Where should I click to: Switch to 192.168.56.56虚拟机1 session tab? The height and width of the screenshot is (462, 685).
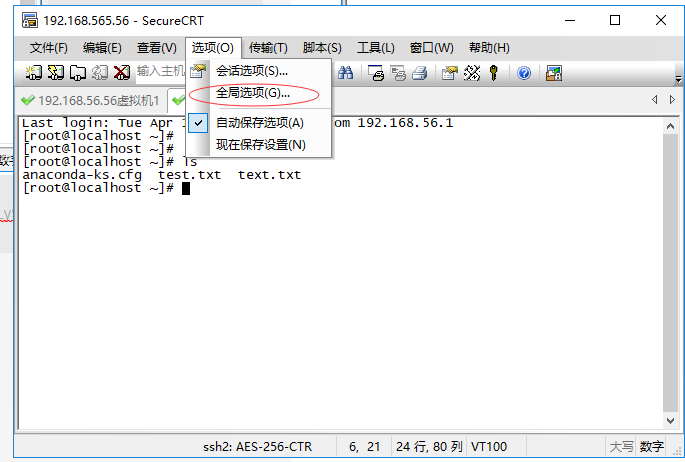pos(91,100)
